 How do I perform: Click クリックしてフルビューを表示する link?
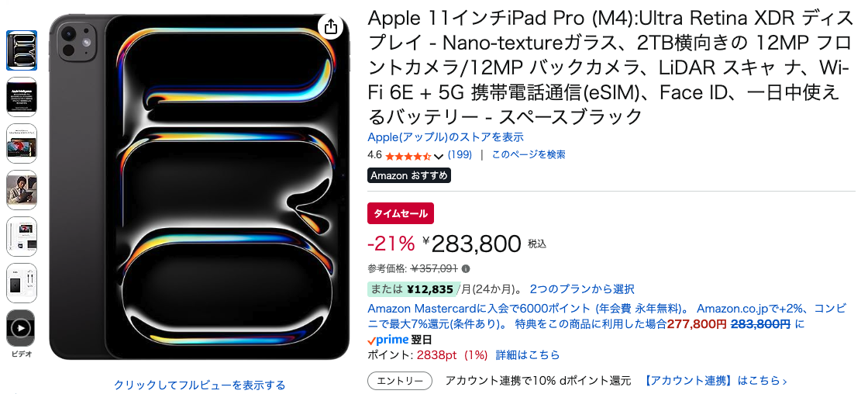[x=199, y=385]
